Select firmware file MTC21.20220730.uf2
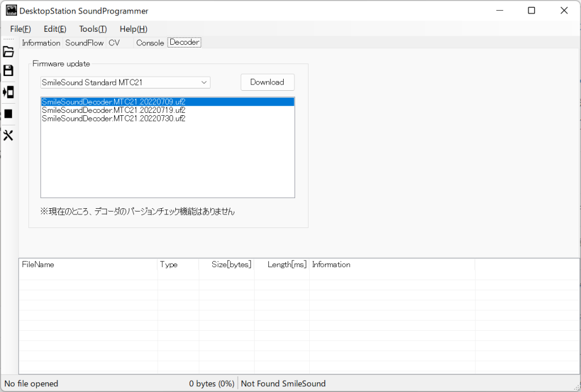Screen dimensions: 581x392 click(113, 119)
